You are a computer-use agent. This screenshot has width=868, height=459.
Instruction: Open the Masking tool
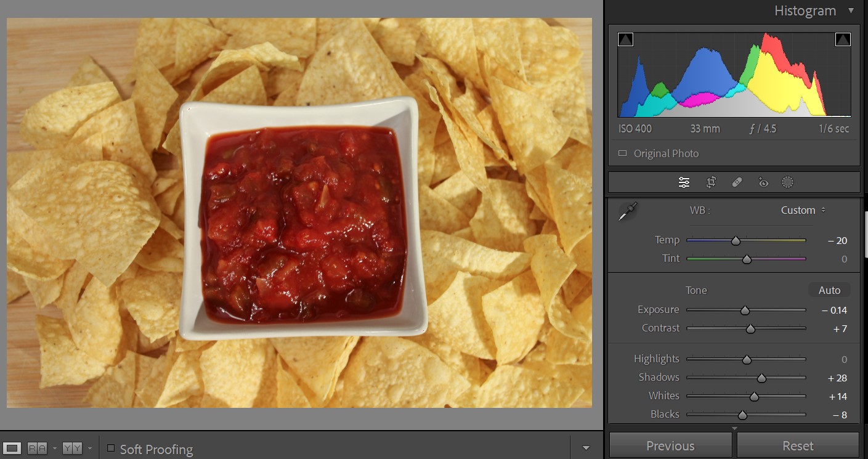click(x=787, y=182)
